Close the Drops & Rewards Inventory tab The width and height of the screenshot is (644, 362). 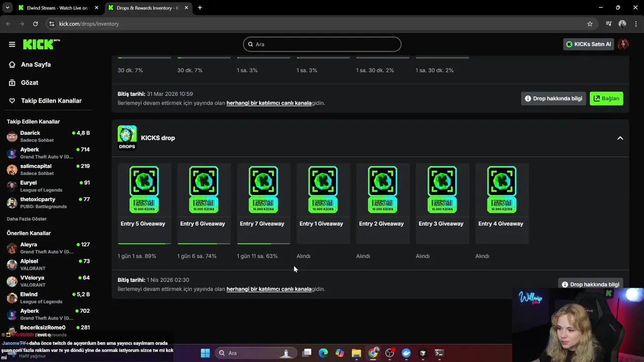click(x=187, y=8)
